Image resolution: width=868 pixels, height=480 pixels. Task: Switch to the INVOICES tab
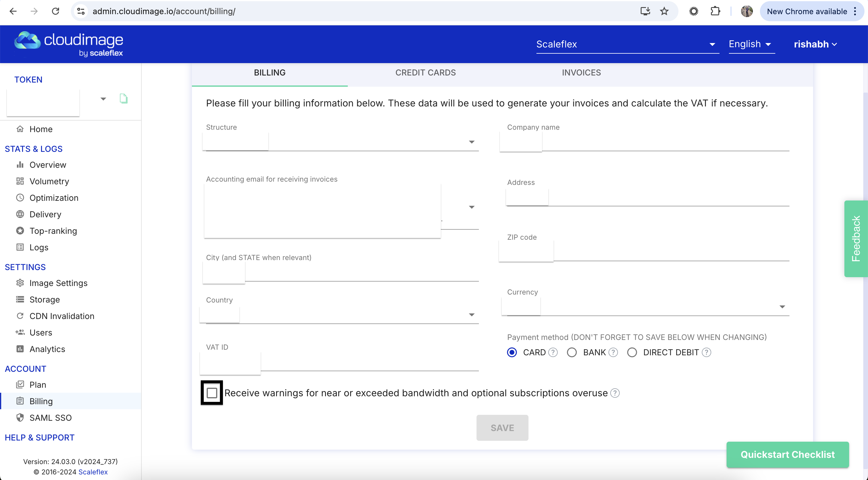[581, 73]
